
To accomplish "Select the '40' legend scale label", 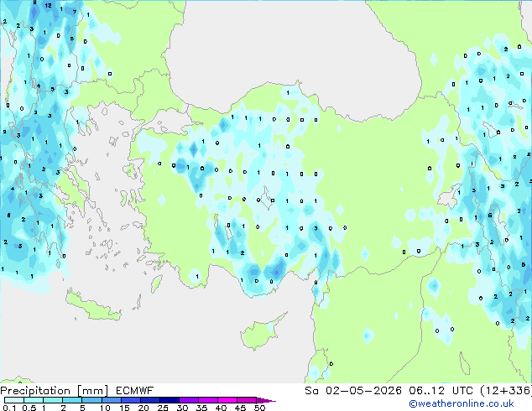I will point(221,408).
